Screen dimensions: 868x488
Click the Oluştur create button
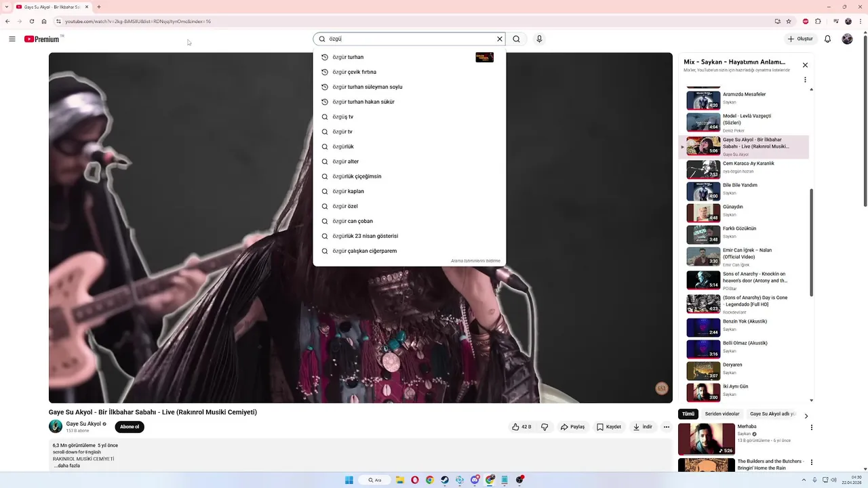800,39
